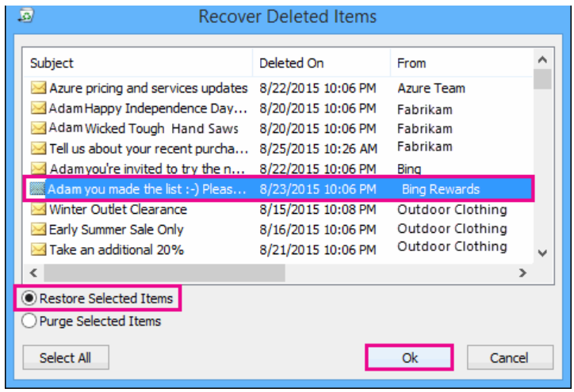Select Purge Selected Items radio button
The width and height of the screenshot is (574, 392).
click(x=29, y=321)
